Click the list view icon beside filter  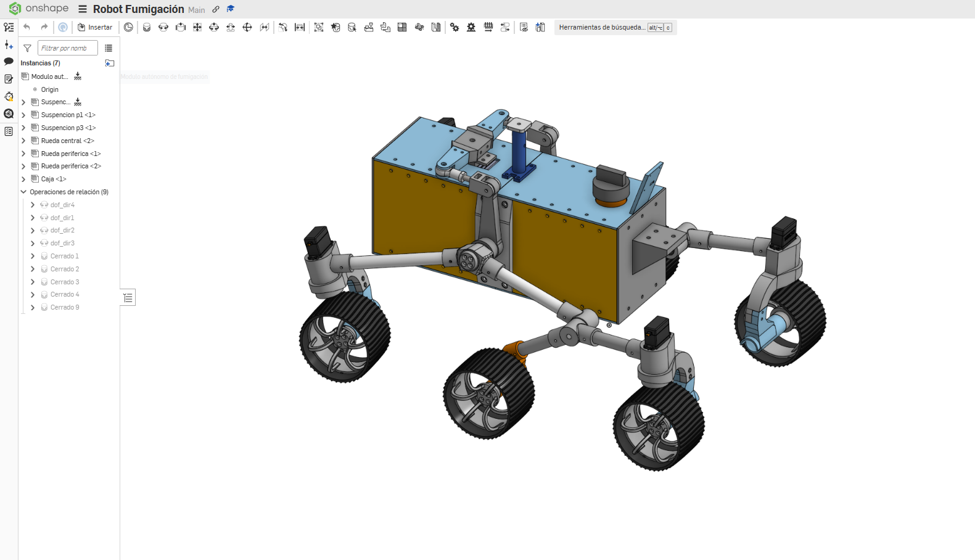point(109,48)
